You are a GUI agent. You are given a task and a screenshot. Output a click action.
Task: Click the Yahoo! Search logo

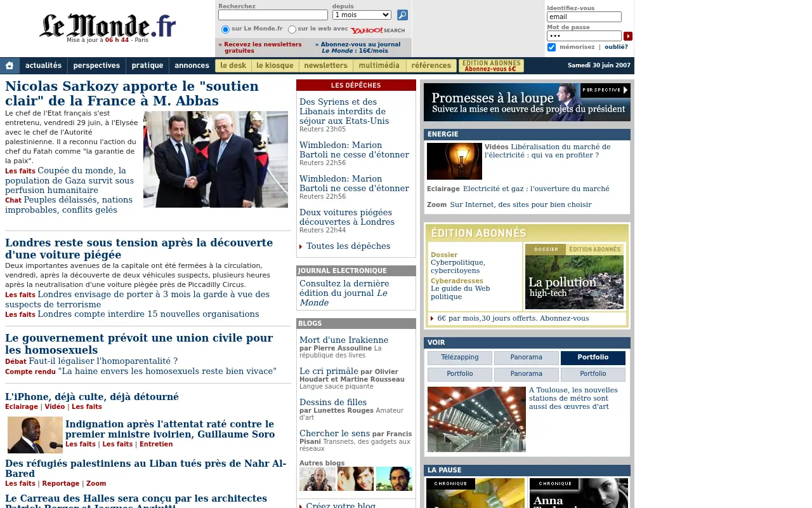[x=377, y=30]
